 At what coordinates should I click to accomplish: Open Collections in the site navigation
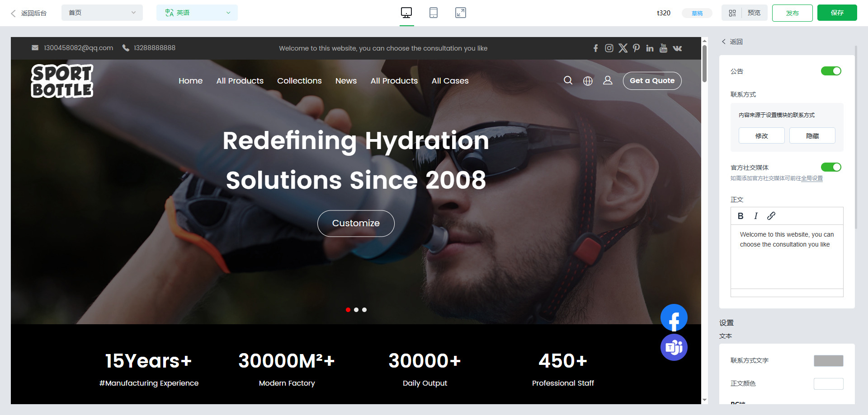[x=299, y=81]
